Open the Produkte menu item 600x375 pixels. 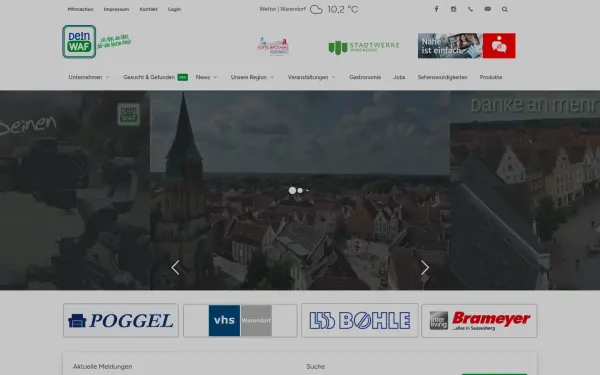(x=491, y=77)
